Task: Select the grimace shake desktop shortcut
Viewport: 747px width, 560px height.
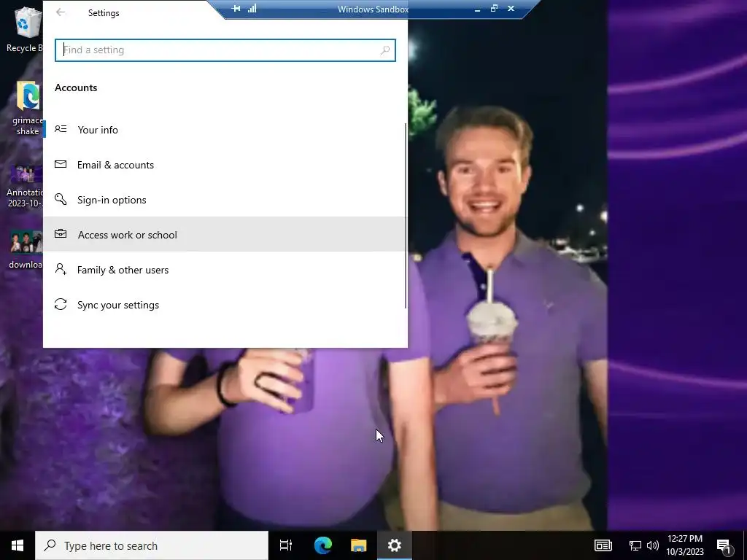Action: [27, 108]
